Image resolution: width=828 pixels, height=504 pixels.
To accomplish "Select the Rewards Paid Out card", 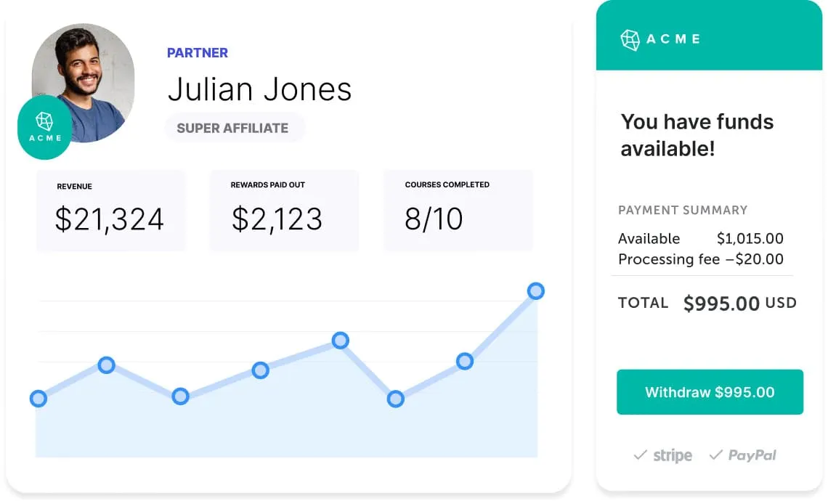I will click(284, 211).
